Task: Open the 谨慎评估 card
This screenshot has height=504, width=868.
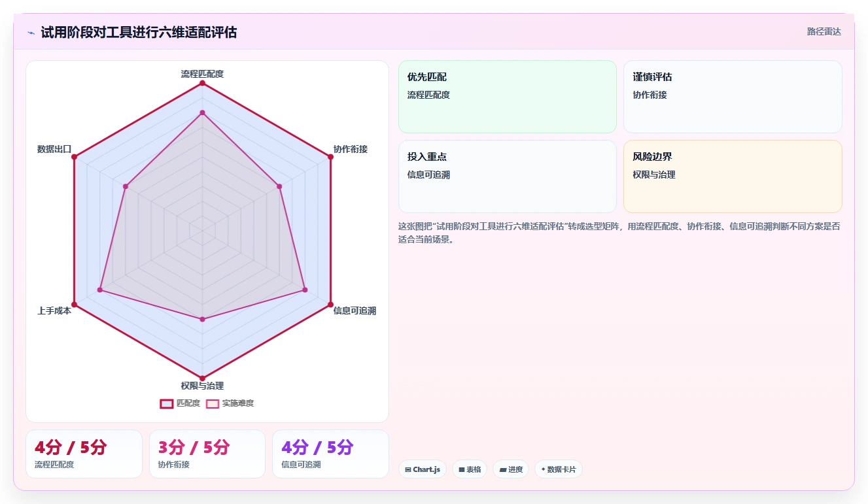Action: point(733,97)
